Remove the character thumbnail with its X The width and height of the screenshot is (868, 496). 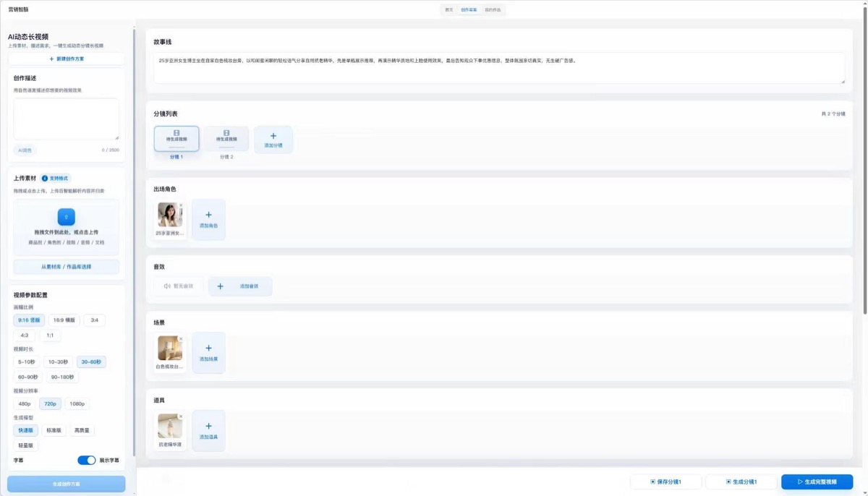[x=181, y=205]
